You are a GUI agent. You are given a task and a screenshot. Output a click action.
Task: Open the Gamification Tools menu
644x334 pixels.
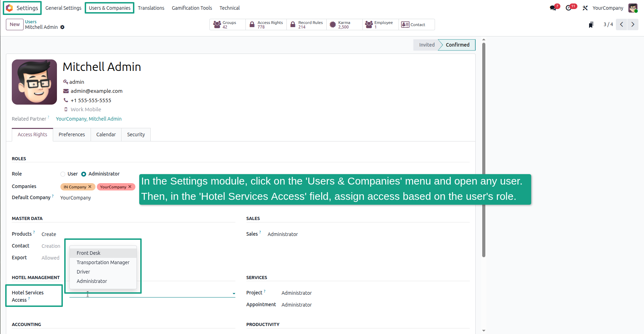[192, 8]
